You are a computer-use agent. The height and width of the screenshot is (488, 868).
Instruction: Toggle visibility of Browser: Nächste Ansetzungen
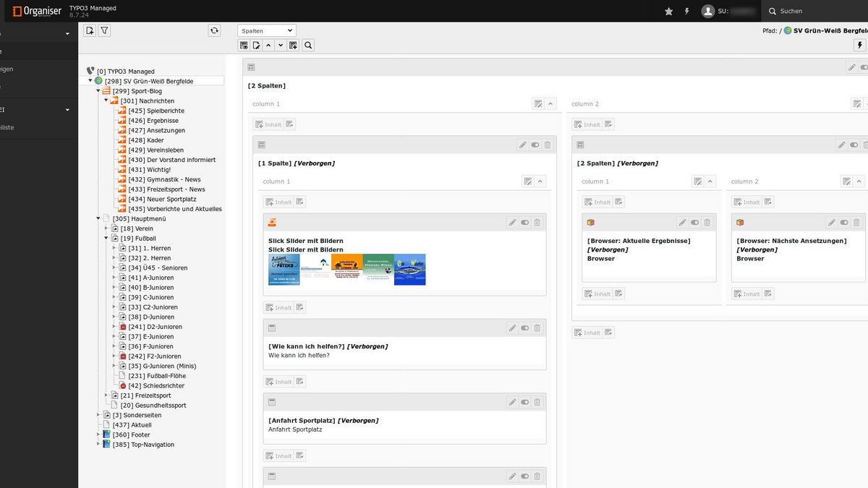point(845,223)
